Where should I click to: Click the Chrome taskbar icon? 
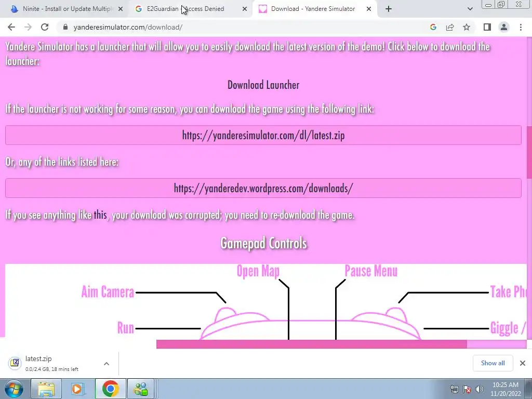pos(110,389)
